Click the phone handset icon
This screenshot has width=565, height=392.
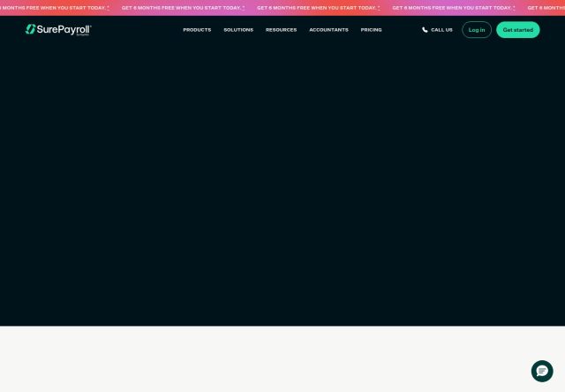(x=425, y=30)
